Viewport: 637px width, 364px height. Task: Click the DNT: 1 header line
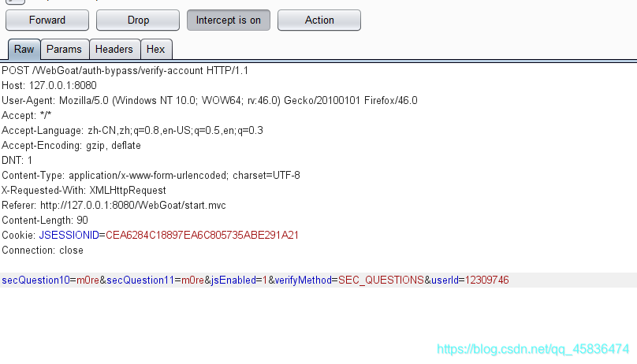click(x=17, y=161)
